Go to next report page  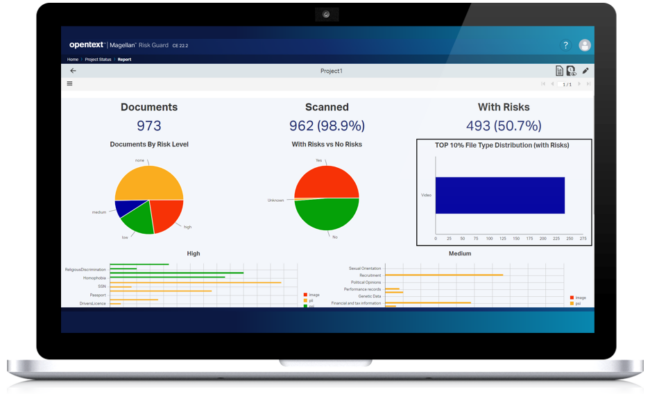pos(579,84)
